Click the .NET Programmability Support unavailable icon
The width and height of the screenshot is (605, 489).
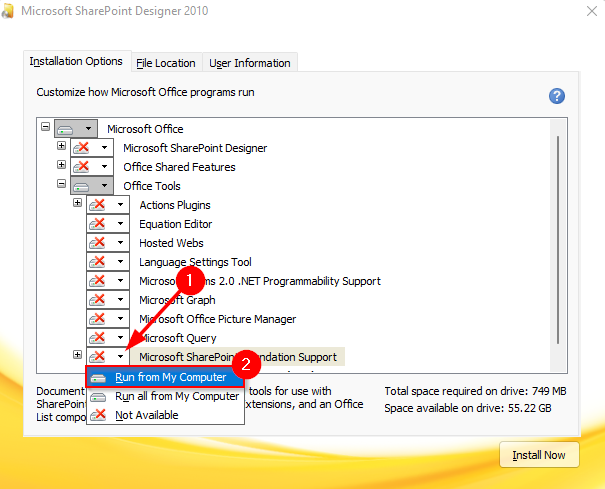point(98,281)
